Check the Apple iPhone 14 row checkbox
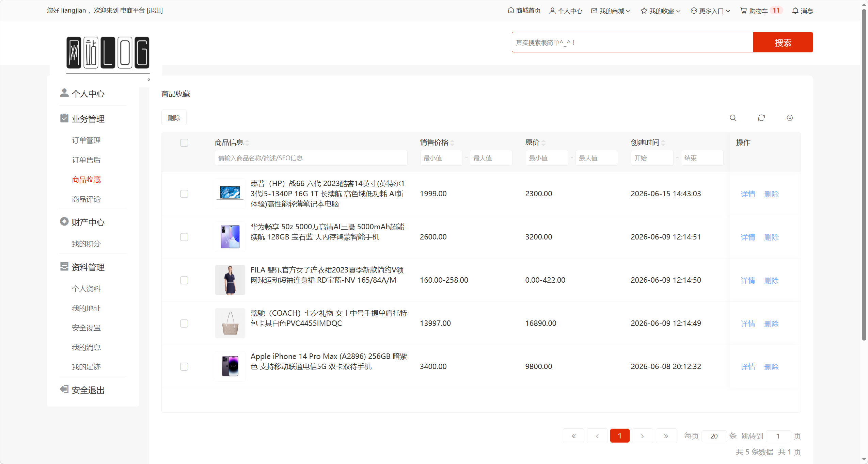The image size is (868, 464). click(x=184, y=367)
